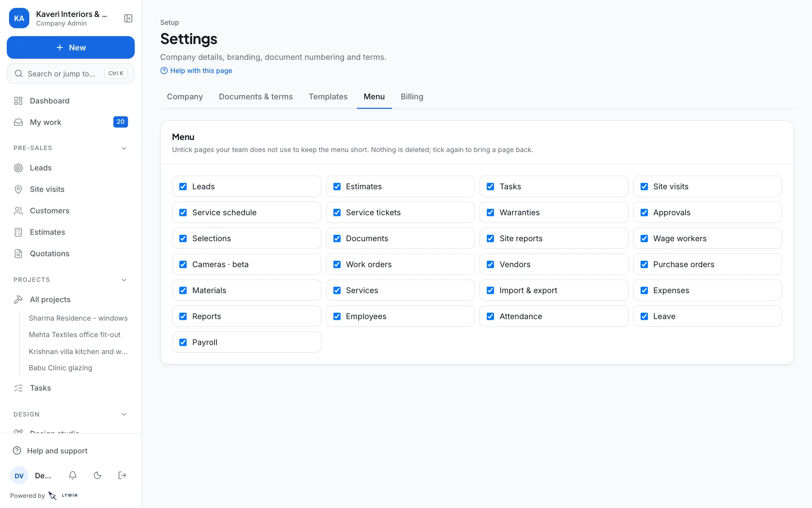
Task: Open Help and support
Action: [x=71, y=451]
